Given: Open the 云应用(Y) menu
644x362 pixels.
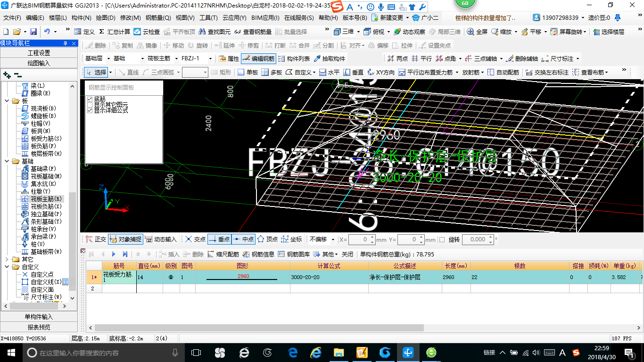Looking at the screenshot, I should coord(234,18).
